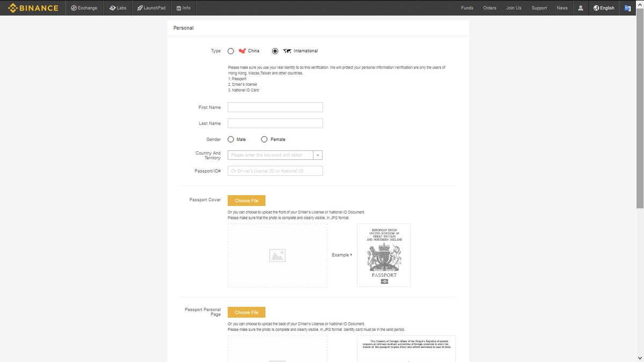The width and height of the screenshot is (644, 362).
Task: Click the China flag map icon
Action: point(242,51)
